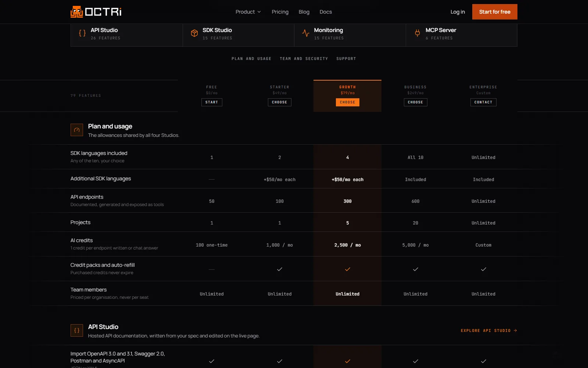Screen dimensions: 588x368
Task: Click the arrow icon after Explore API Studio
Action: coord(515,330)
